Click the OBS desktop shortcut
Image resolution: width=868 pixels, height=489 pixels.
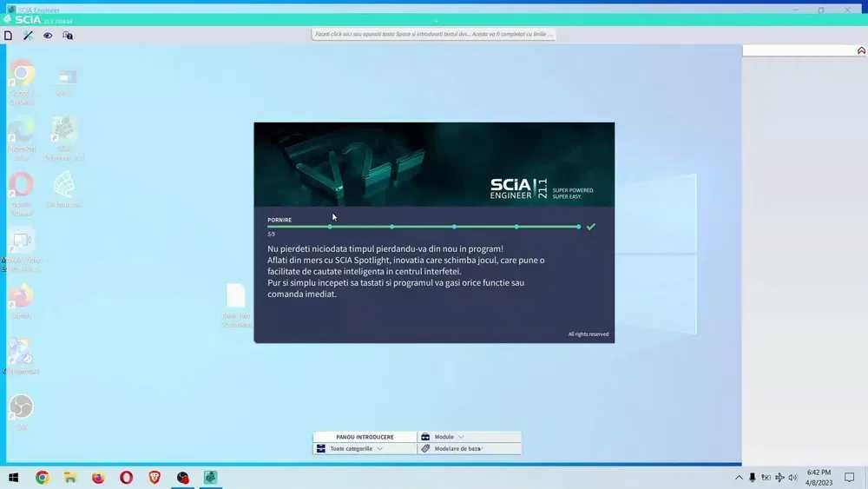tap(22, 412)
